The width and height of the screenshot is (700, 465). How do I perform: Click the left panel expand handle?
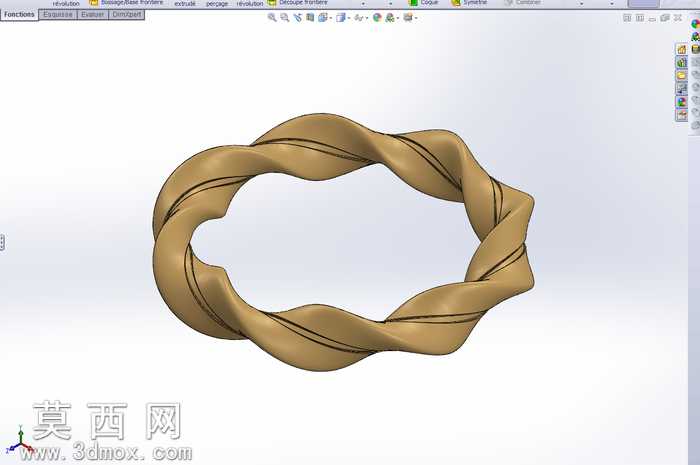[2, 243]
